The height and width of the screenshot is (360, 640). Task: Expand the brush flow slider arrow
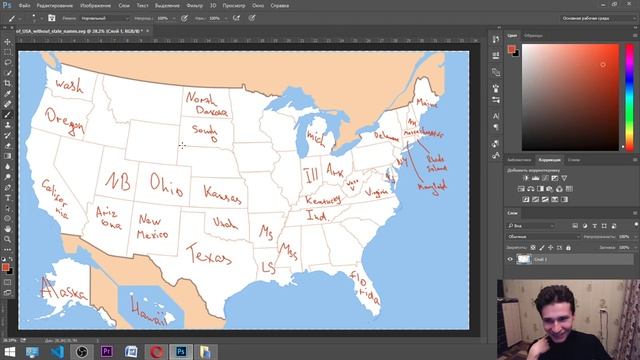coord(226,18)
